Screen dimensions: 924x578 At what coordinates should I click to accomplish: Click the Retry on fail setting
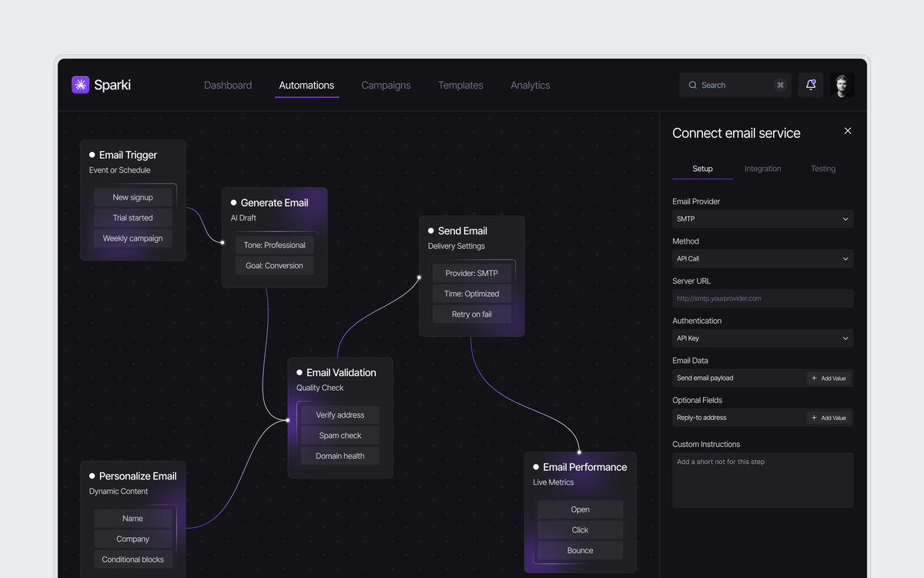(x=471, y=314)
